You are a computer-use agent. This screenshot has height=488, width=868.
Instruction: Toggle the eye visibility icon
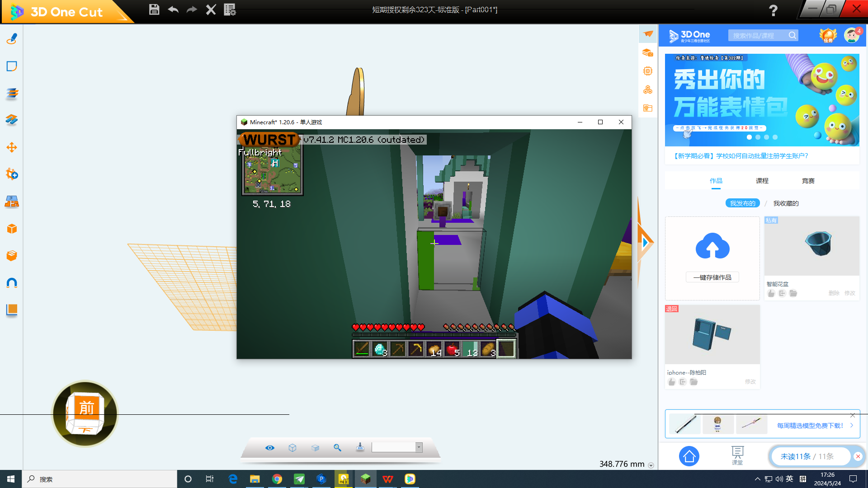coord(270,447)
